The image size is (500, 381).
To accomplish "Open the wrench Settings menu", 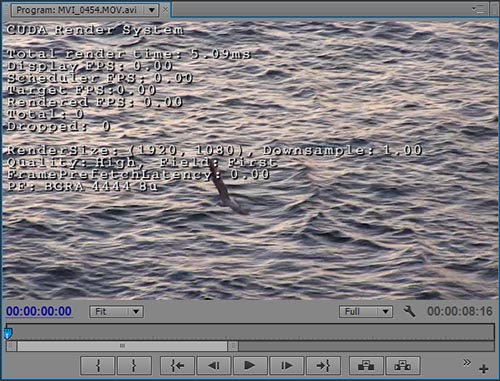I will click(x=409, y=312).
